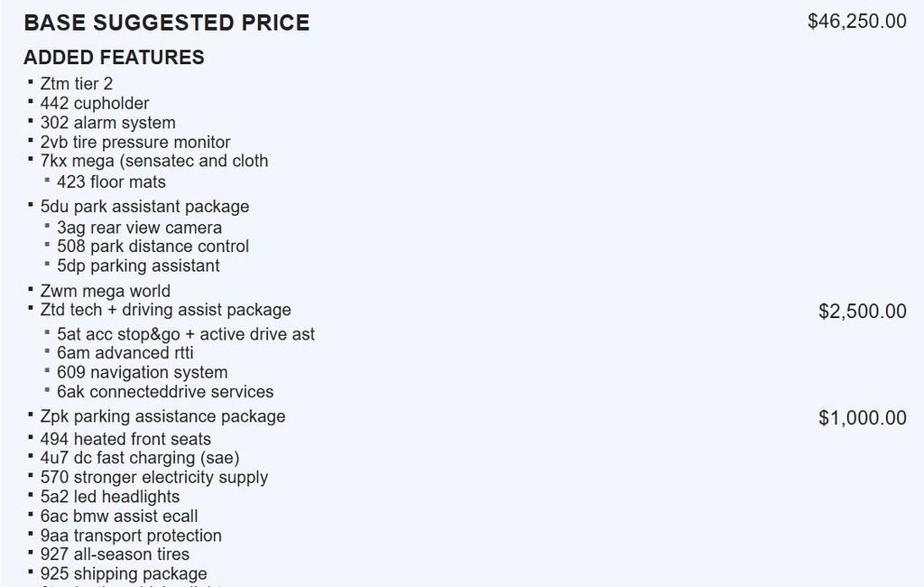Viewport: 924px width, 587px height.
Task: Click Ztd tech + driving assist package
Action: pos(165,310)
